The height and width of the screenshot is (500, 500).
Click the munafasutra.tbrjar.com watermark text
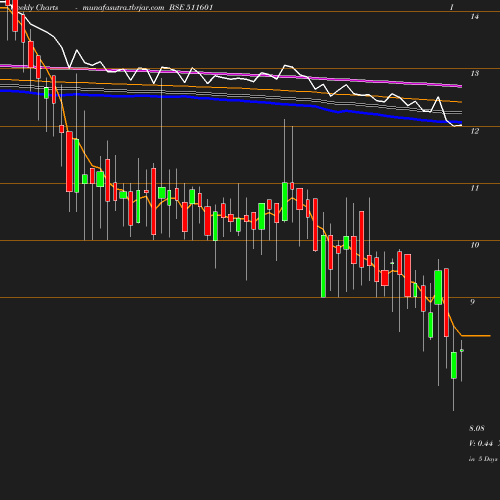click(123, 7)
